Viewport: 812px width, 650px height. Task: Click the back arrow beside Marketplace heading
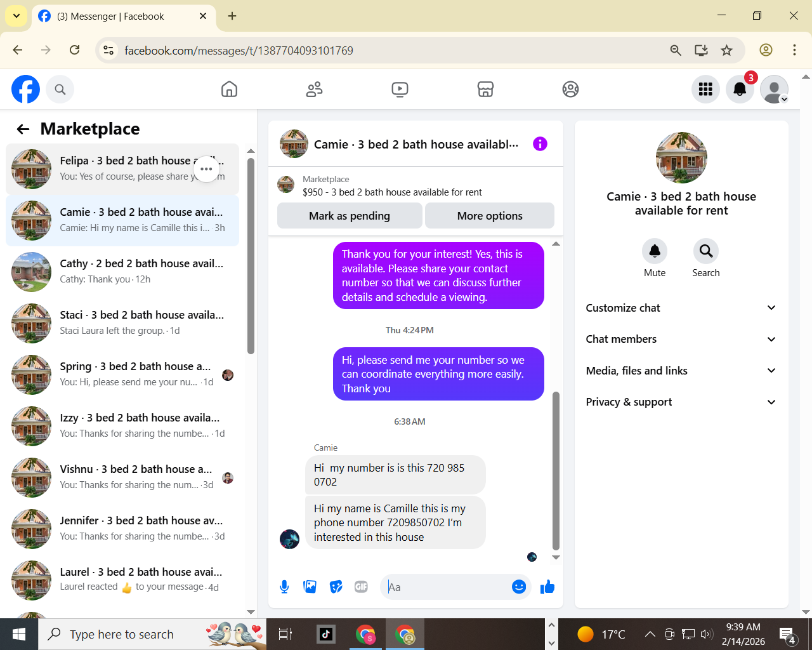pos(23,129)
